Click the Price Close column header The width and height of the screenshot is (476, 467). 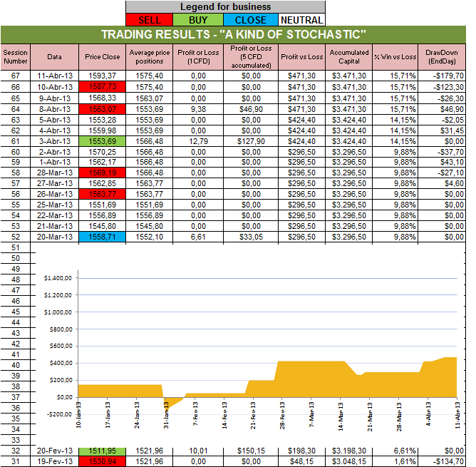(103, 57)
